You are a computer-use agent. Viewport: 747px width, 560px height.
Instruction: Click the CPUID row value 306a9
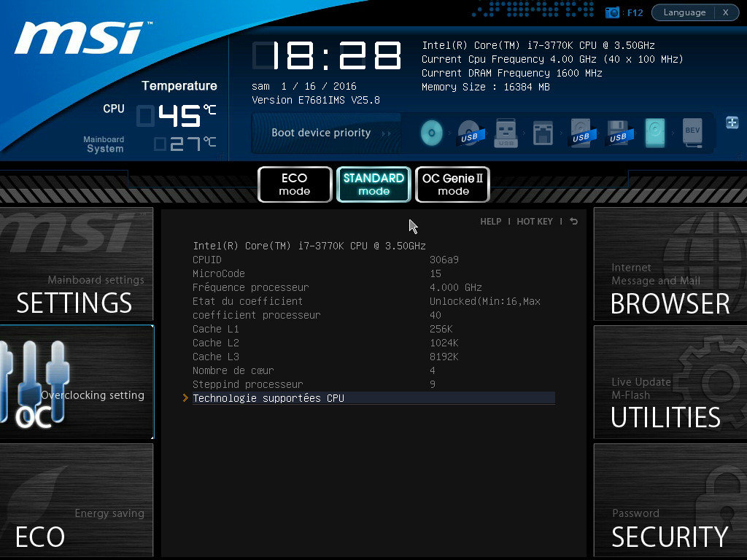[x=444, y=260]
